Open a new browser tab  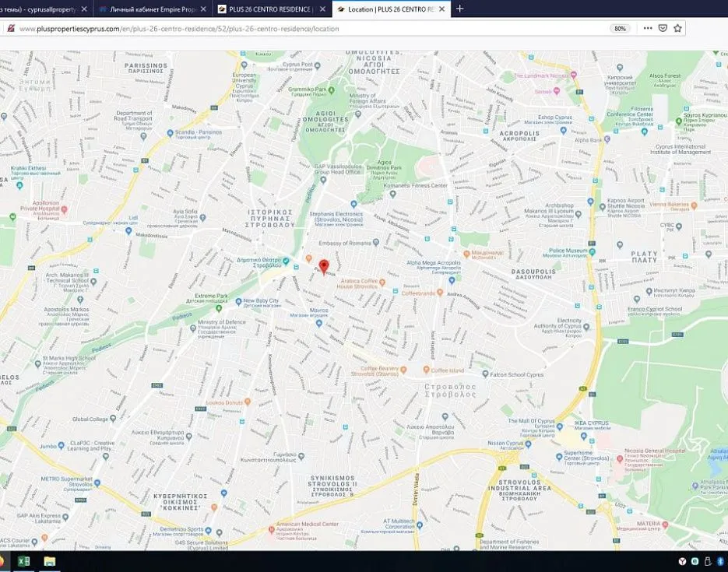click(x=459, y=9)
